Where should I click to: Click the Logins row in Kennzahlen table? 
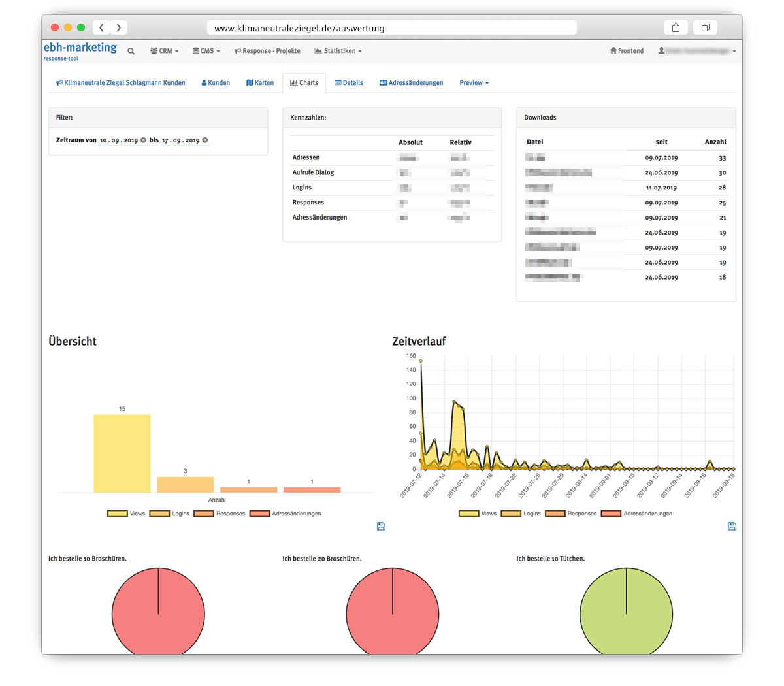point(392,188)
